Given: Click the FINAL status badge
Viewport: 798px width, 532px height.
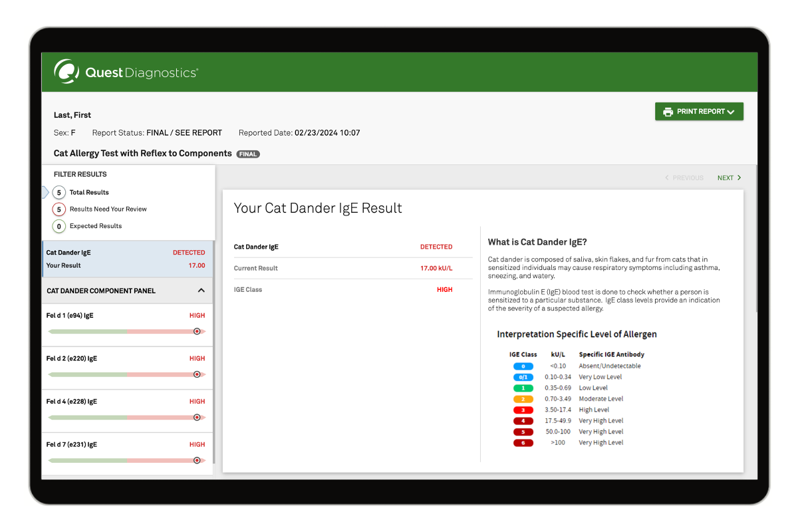Looking at the screenshot, I should [248, 154].
